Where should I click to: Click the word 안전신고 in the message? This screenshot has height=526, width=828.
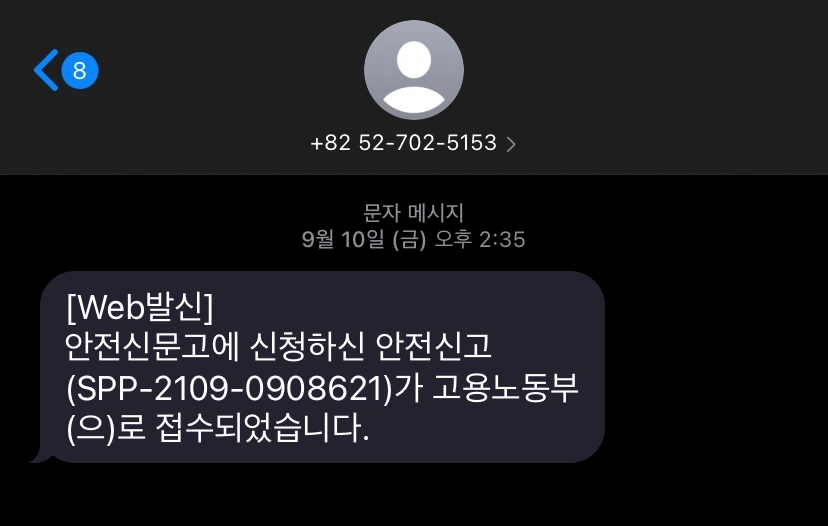pos(434,347)
